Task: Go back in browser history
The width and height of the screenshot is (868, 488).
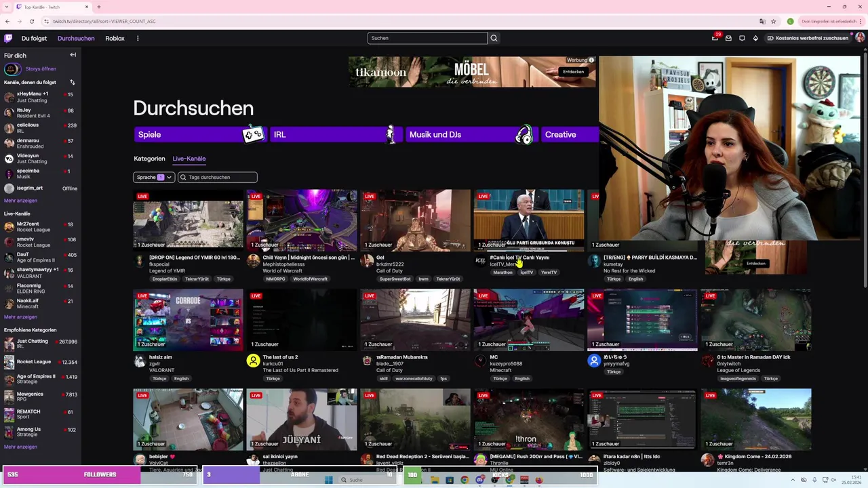Action: pos(7,21)
